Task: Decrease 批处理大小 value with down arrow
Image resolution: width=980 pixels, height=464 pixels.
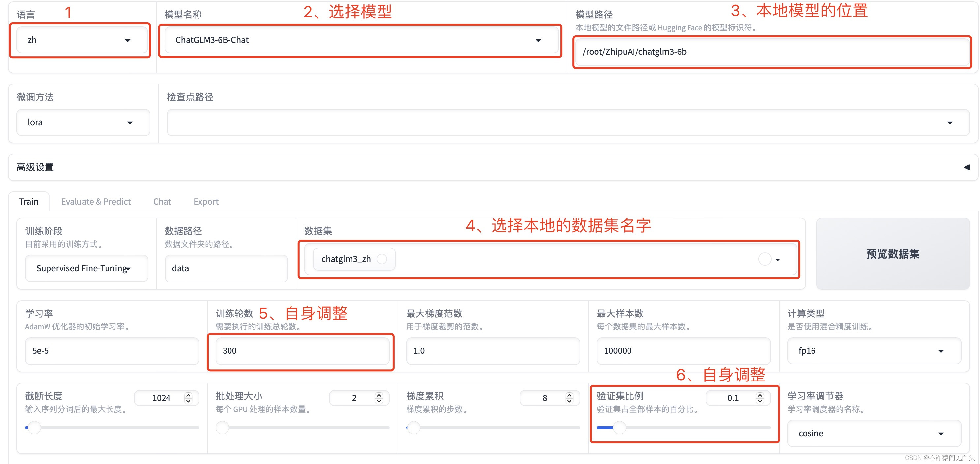Action: (x=379, y=401)
